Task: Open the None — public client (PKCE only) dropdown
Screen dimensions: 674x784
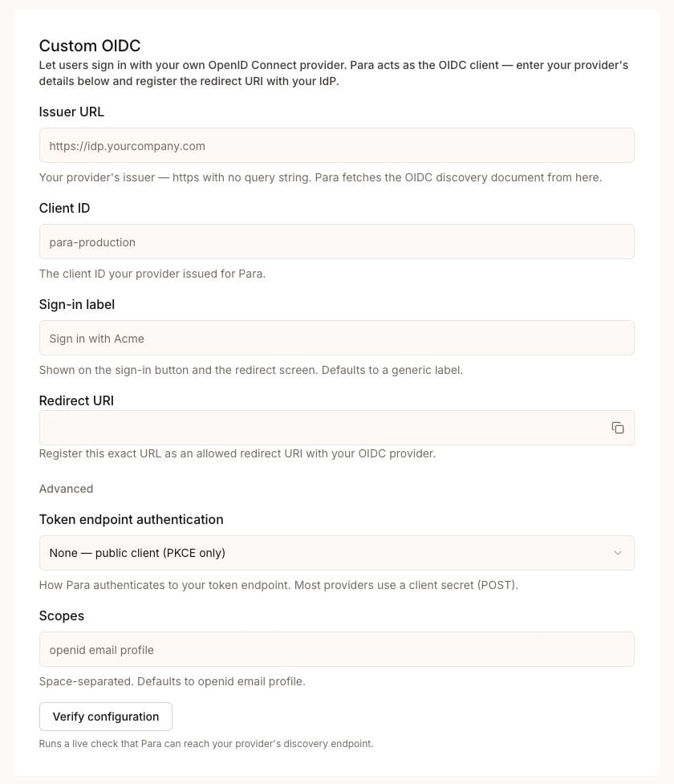Action: [x=336, y=553]
